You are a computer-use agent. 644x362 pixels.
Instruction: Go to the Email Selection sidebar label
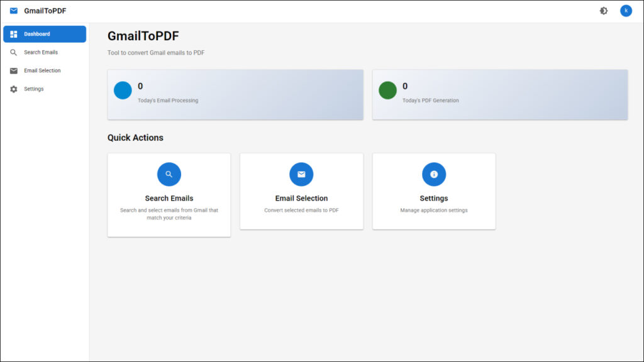point(42,70)
